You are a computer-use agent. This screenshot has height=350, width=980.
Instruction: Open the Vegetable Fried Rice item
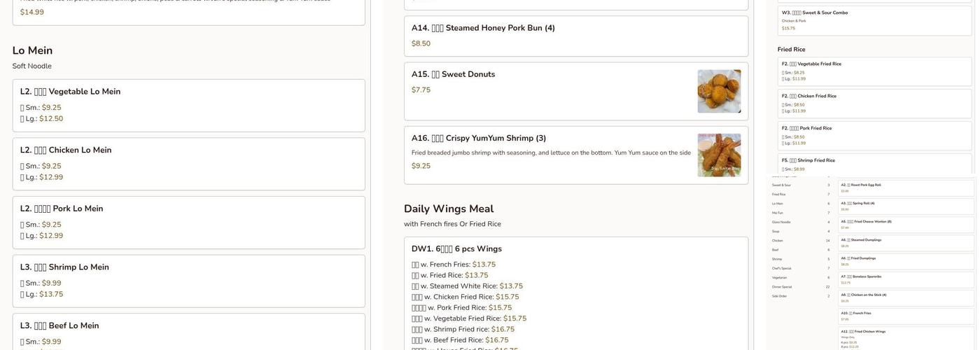(874, 71)
